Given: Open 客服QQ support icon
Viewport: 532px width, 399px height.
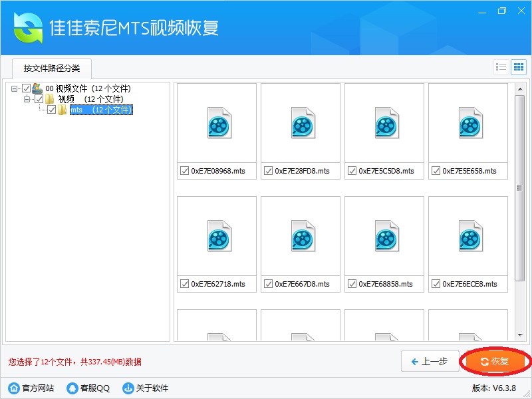Looking at the screenshot, I should (71, 388).
